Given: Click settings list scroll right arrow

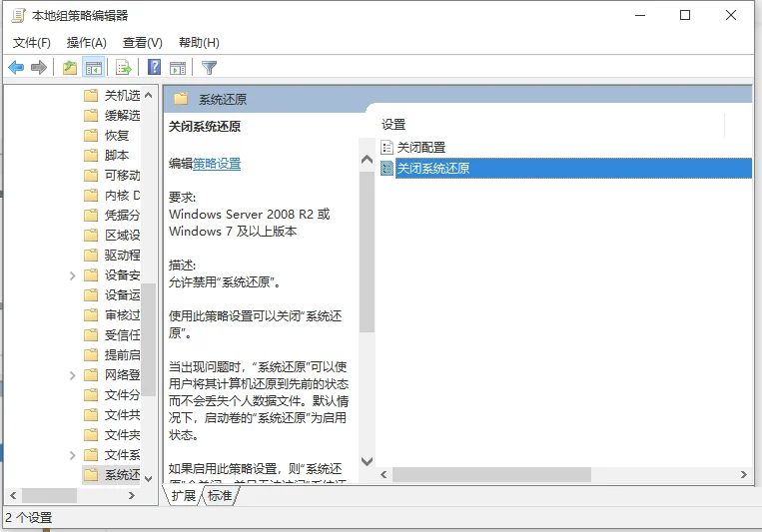Looking at the screenshot, I should pyautogui.click(x=744, y=475).
